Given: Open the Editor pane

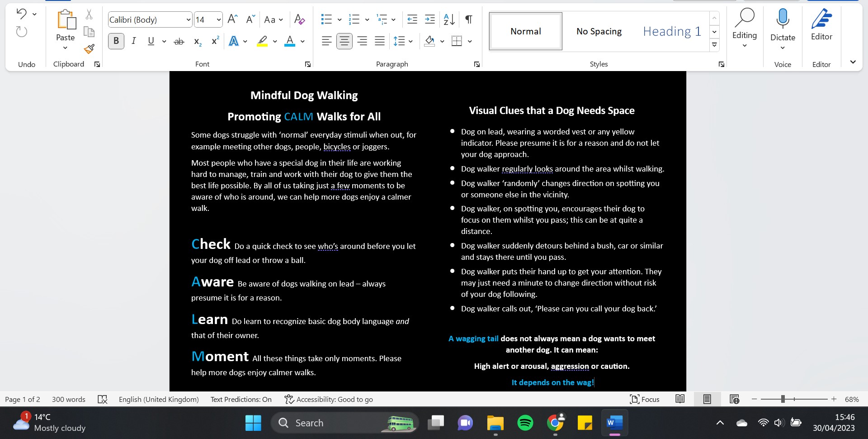Looking at the screenshot, I should pos(821,25).
